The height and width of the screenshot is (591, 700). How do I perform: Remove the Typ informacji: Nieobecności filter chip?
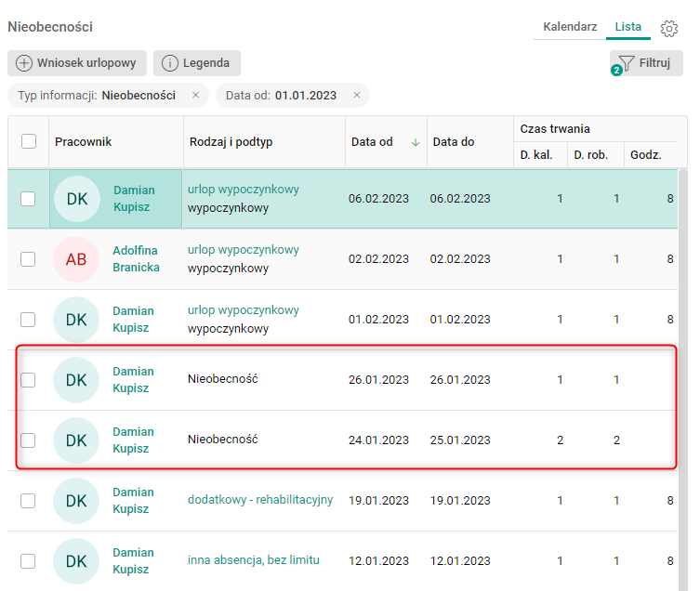click(x=195, y=95)
